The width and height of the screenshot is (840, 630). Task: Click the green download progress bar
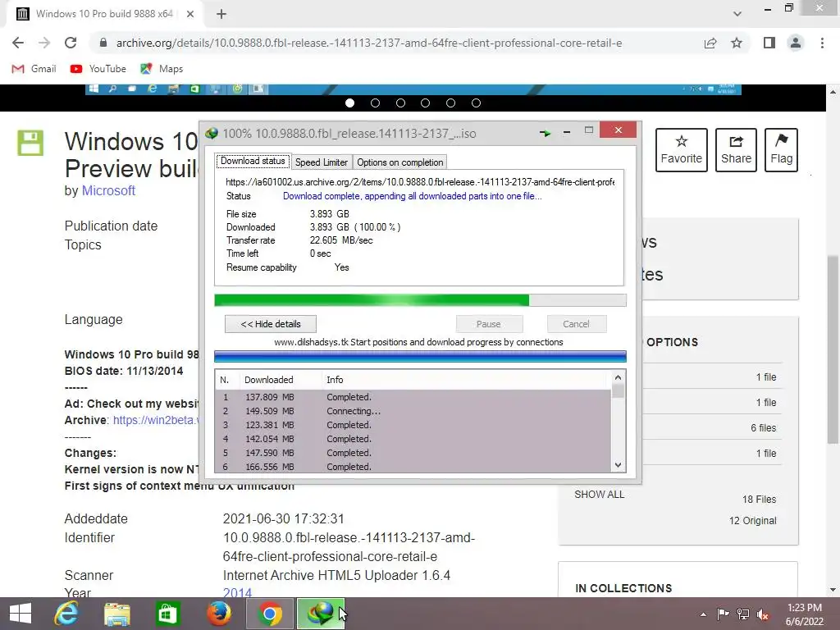pyautogui.click(x=420, y=300)
